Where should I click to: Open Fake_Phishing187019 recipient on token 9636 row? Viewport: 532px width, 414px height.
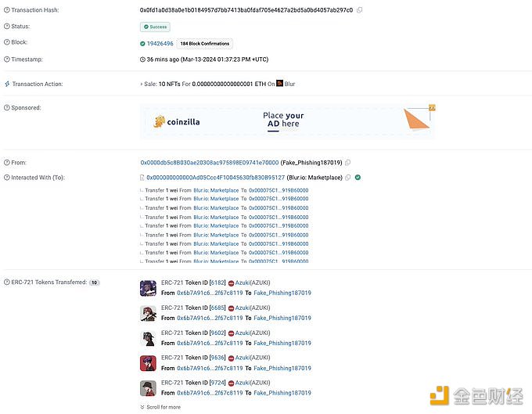pos(282,368)
